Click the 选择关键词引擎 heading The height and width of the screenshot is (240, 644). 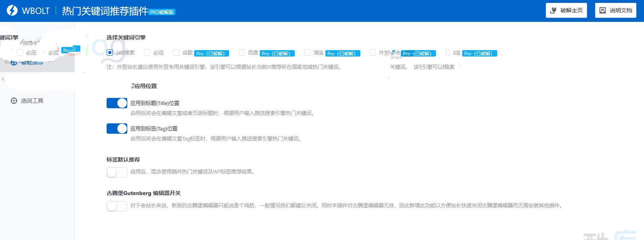tap(126, 37)
